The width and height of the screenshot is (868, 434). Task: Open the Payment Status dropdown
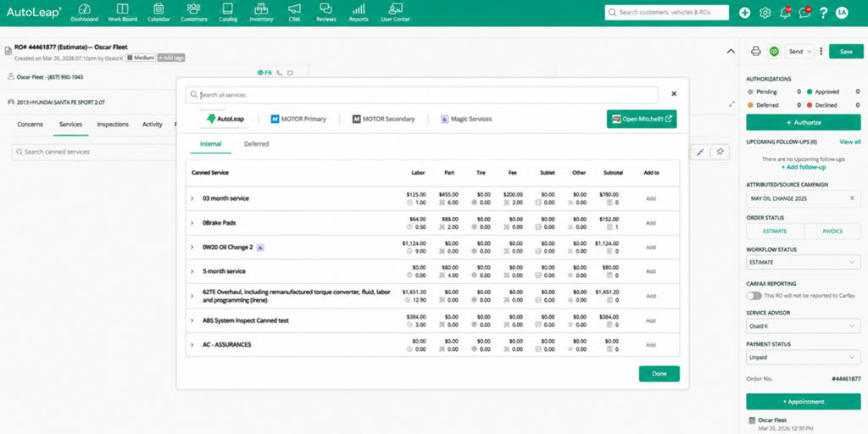click(804, 358)
